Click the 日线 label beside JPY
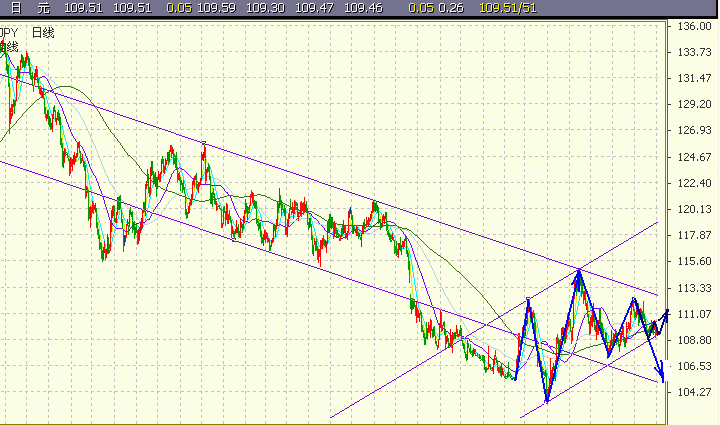 click(43, 33)
